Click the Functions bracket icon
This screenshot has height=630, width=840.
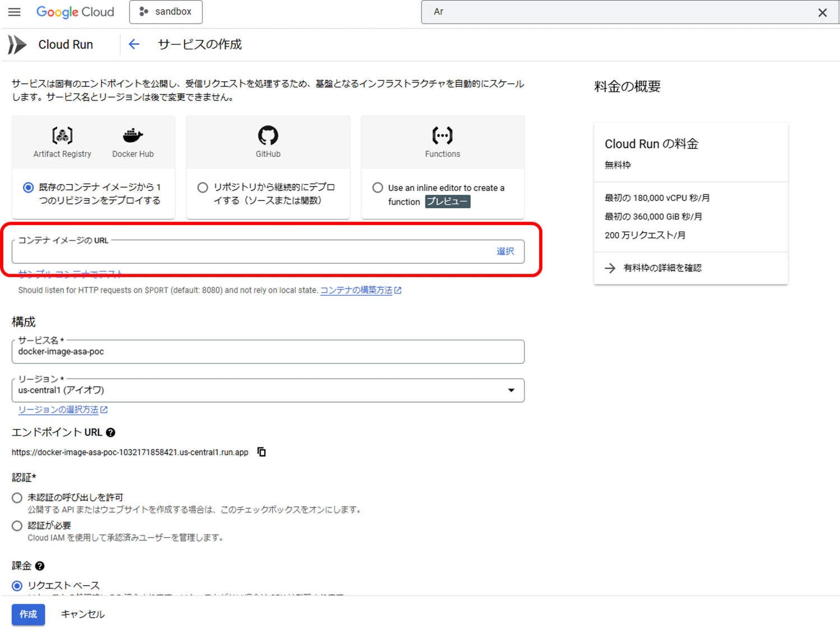(442, 135)
